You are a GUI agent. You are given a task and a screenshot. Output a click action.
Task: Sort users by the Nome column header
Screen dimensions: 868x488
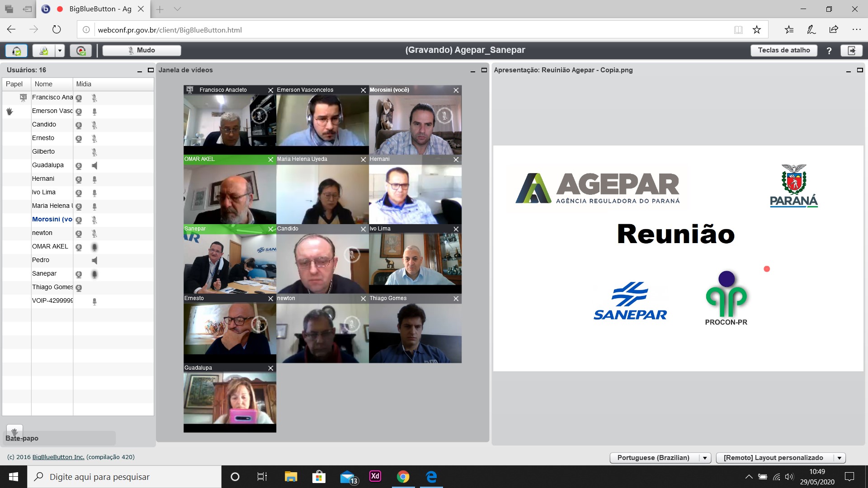pos(52,84)
